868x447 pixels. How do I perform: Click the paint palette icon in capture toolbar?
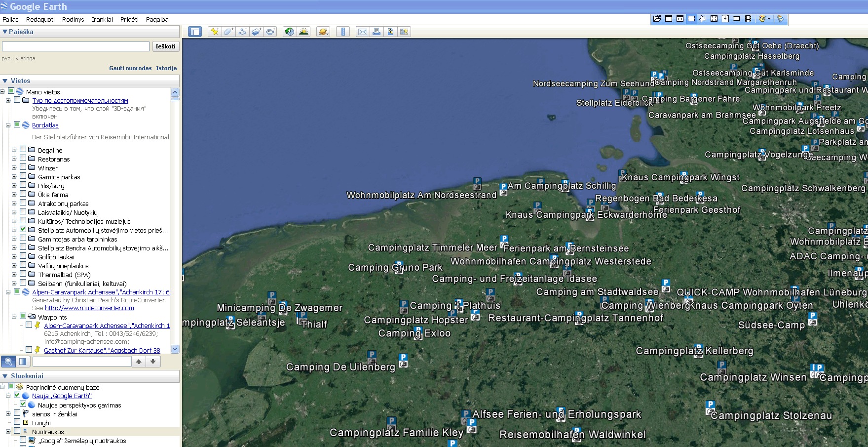point(762,19)
